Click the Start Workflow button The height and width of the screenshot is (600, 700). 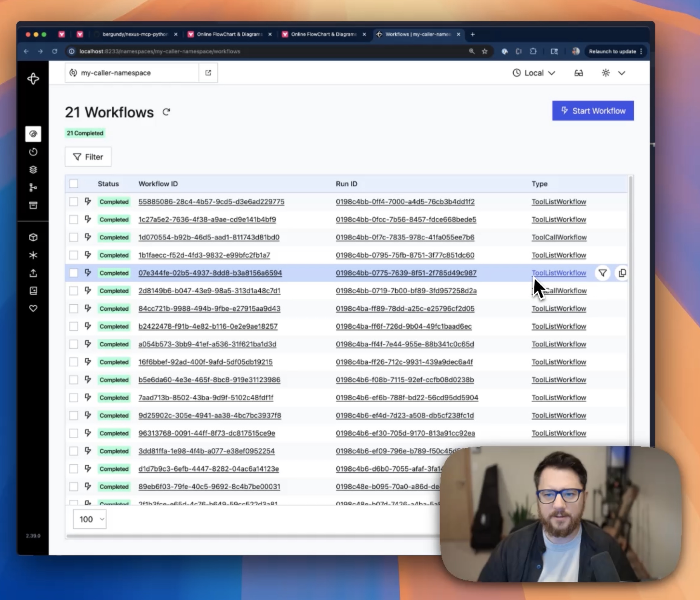(x=593, y=111)
